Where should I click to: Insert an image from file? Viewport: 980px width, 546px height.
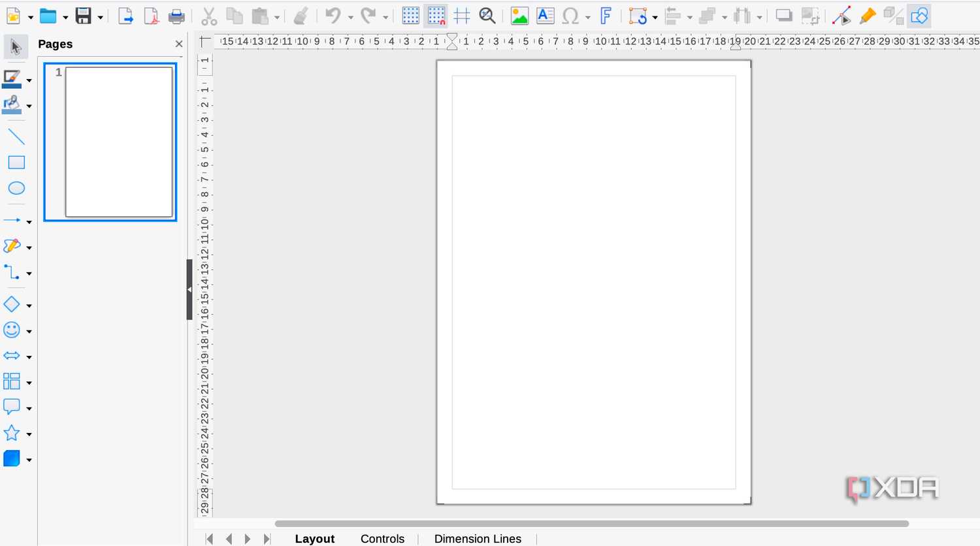pyautogui.click(x=519, y=16)
